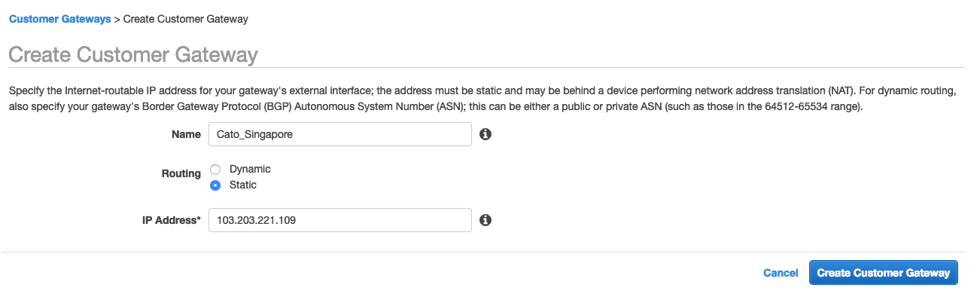Go back to Customer Gateways breadcrumb link
Viewport: 980px width, 300px height.
(59, 19)
